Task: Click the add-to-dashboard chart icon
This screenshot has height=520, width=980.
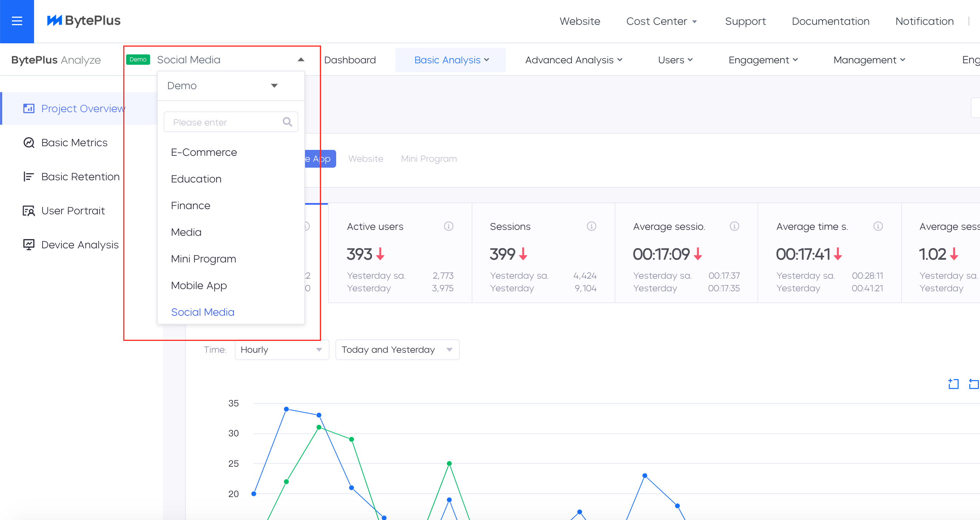Action: click(953, 384)
